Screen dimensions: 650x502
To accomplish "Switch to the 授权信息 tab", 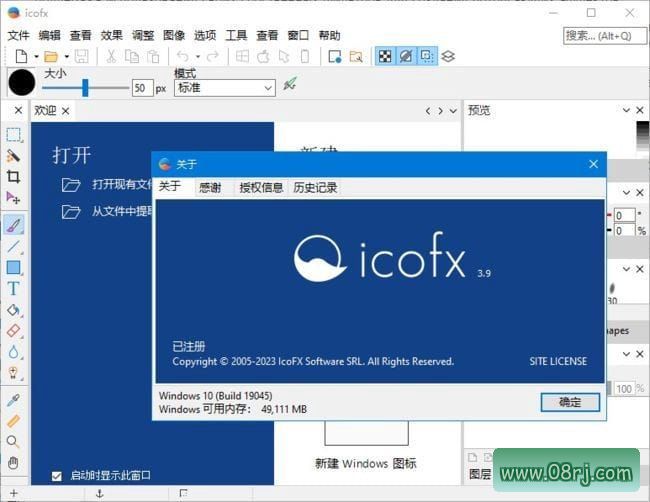I will pos(261,188).
